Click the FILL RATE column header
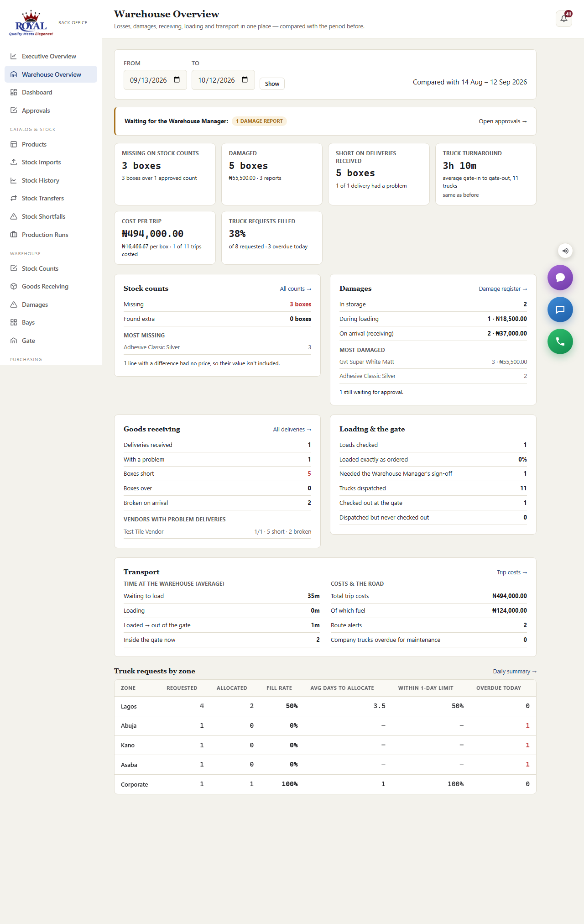584x924 pixels. (279, 688)
